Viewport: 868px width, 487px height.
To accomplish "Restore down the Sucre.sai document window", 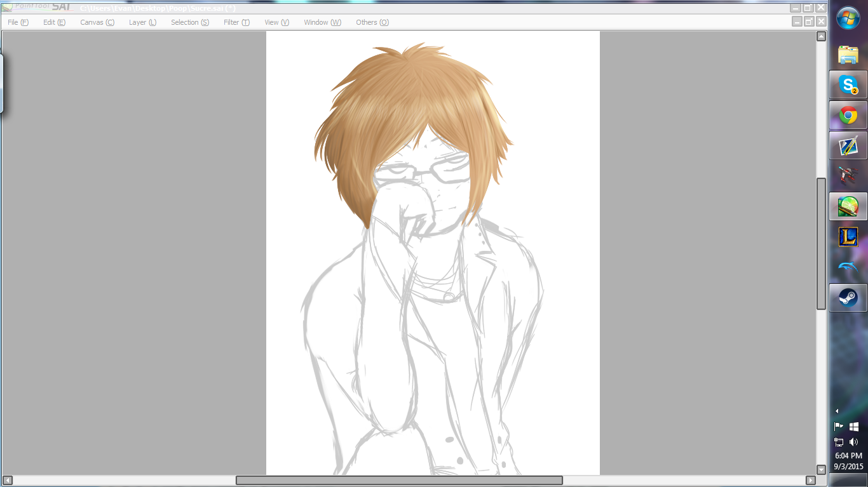I will point(809,22).
